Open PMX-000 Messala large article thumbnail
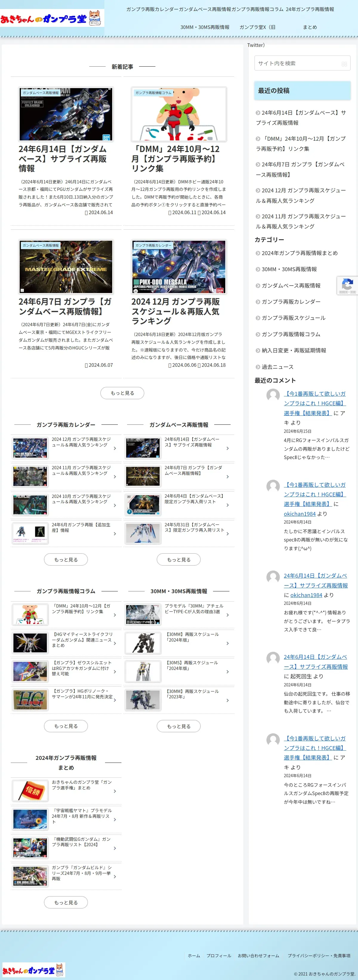 (x=179, y=267)
